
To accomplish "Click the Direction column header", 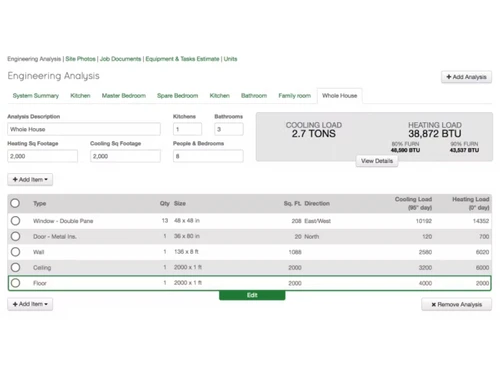I will coord(317,203).
